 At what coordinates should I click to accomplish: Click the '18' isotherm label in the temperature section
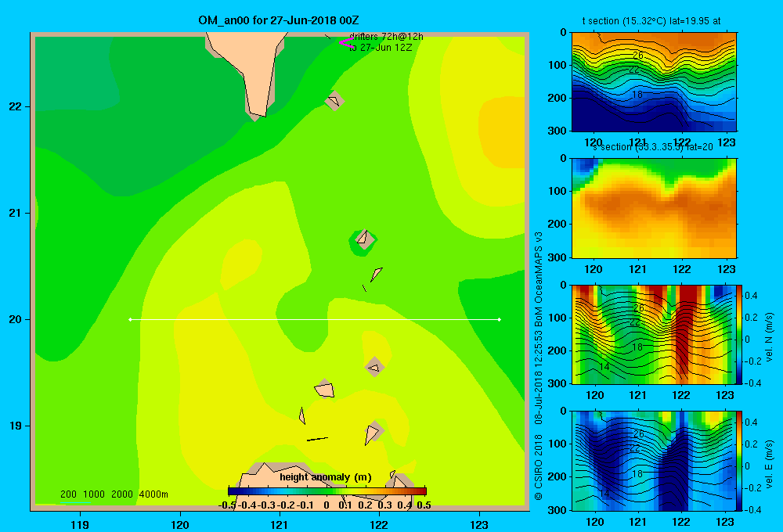pyautogui.click(x=637, y=95)
